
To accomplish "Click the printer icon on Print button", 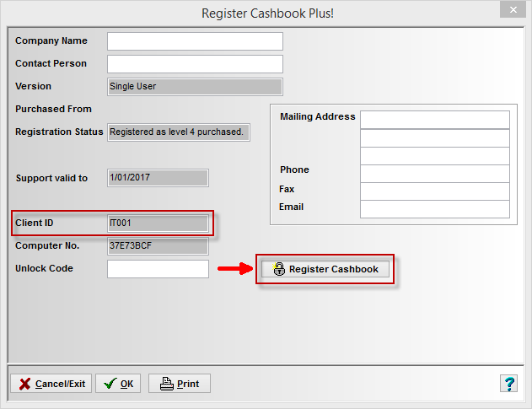I will (x=167, y=384).
